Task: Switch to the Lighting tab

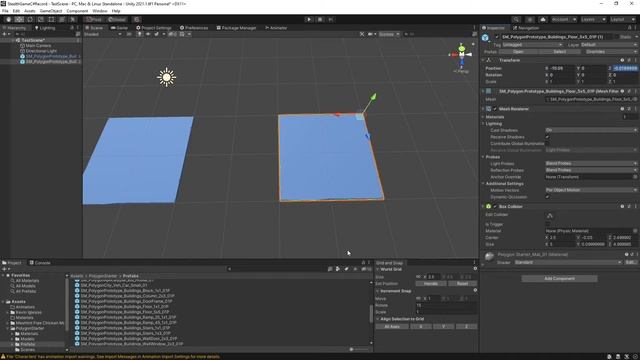Action: point(45,28)
